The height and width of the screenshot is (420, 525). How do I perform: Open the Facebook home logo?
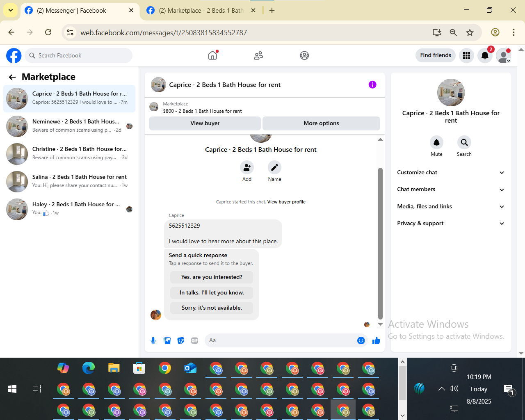coord(14,55)
